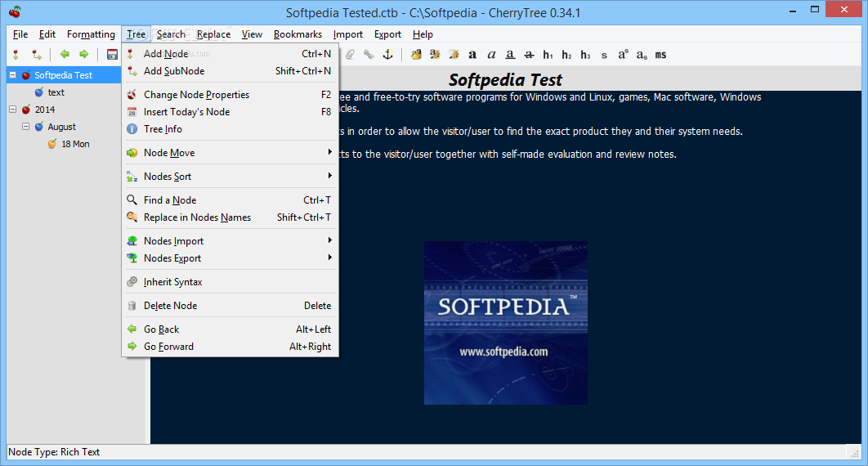Open the Node Move submenu
868x466 pixels.
[x=230, y=153]
